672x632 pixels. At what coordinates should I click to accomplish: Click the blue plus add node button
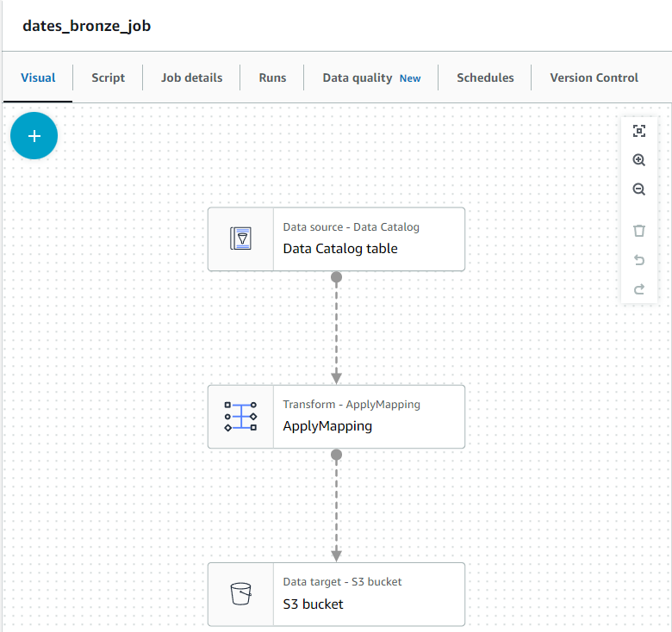coord(34,136)
